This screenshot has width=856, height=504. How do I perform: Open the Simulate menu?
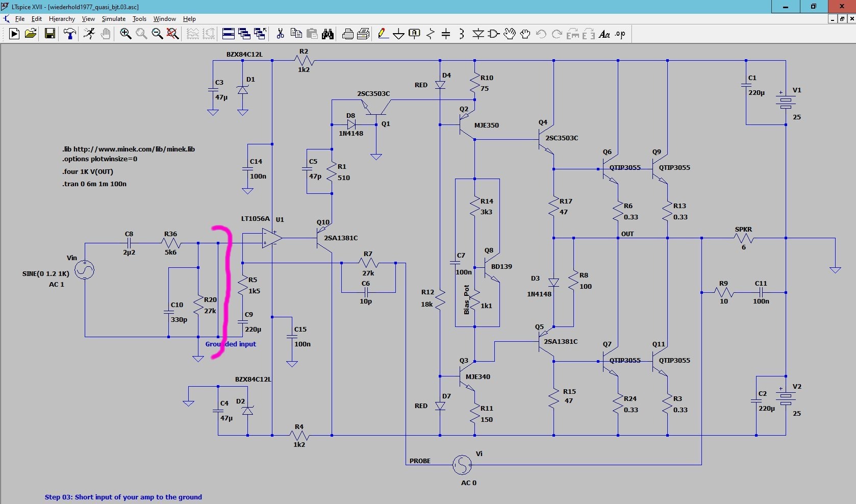(x=113, y=19)
